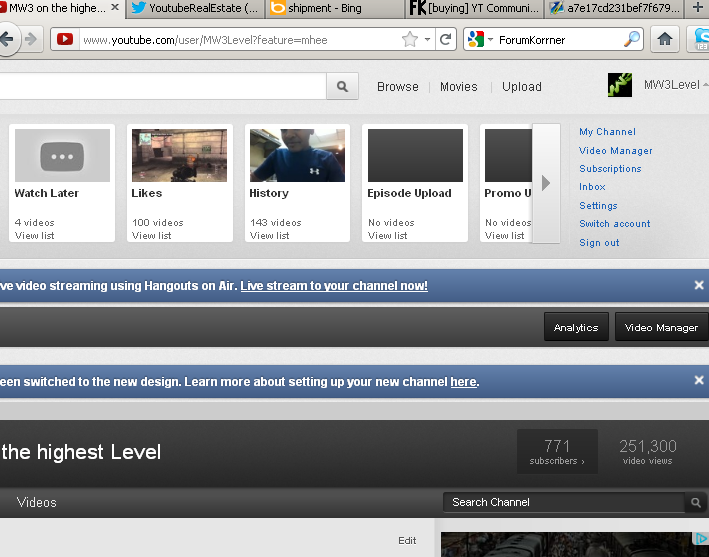Click the browser forward arrow button
This screenshot has height=557, width=709.
click(31, 40)
